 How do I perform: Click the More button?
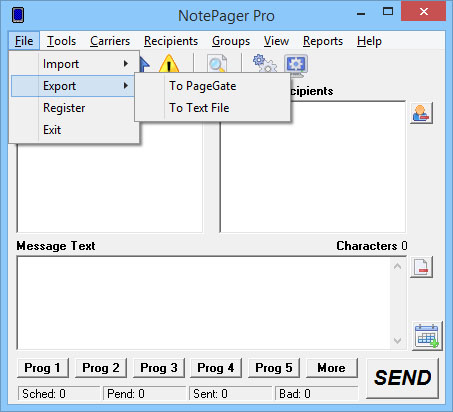(x=332, y=368)
